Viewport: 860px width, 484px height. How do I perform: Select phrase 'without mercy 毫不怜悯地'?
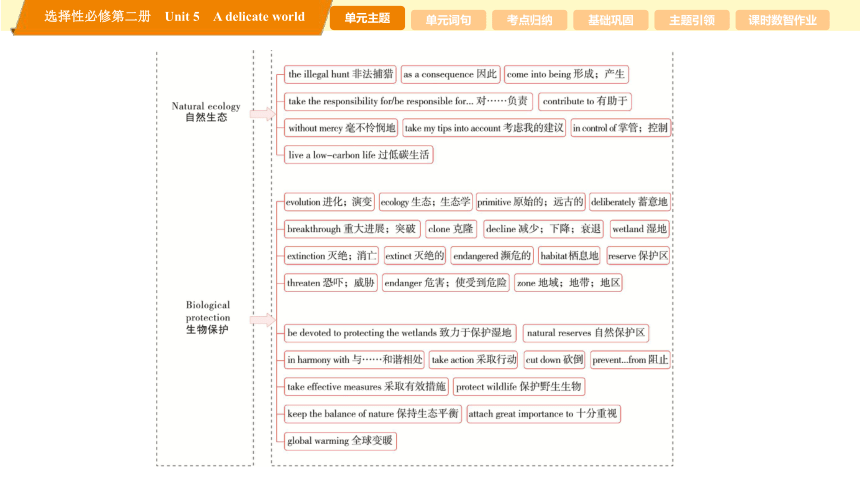341,128
